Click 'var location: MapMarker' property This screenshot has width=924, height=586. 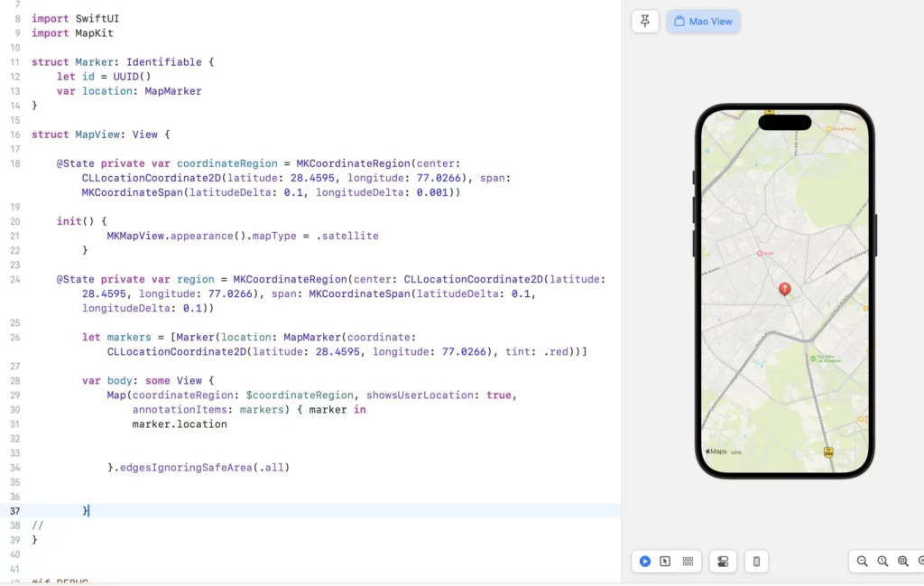pos(129,91)
